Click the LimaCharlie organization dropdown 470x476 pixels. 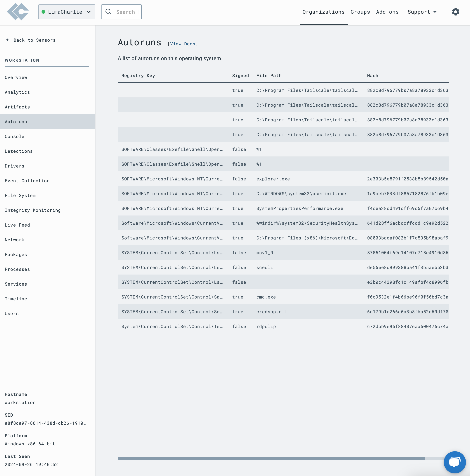click(x=66, y=12)
